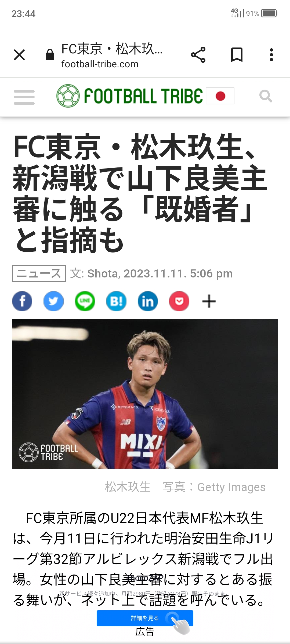The image size is (290, 644).
Task: Tap the 松木玖生 article photo
Action: pos(145,394)
